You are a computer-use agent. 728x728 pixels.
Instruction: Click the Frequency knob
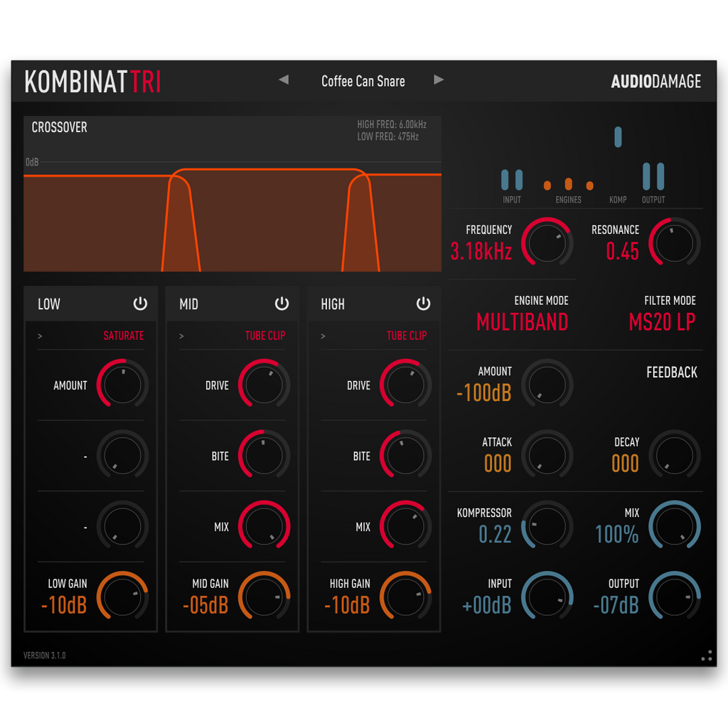(x=547, y=242)
